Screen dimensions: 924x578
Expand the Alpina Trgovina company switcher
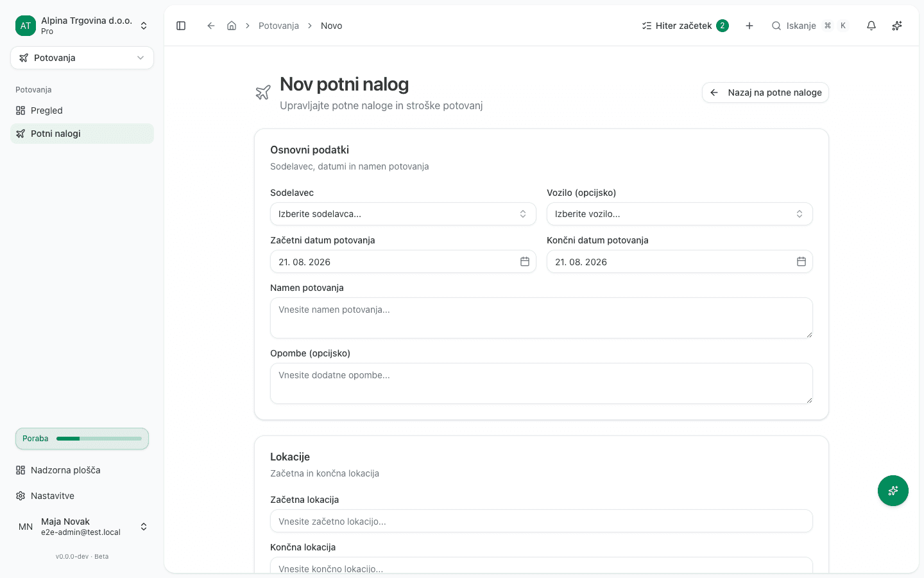tap(82, 26)
